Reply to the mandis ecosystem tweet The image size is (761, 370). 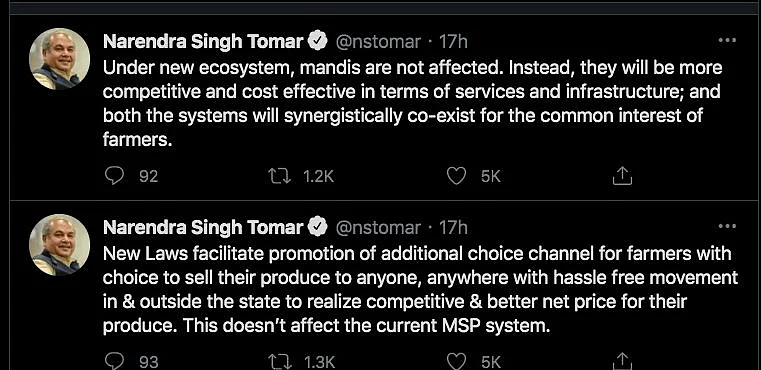(x=115, y=176)
